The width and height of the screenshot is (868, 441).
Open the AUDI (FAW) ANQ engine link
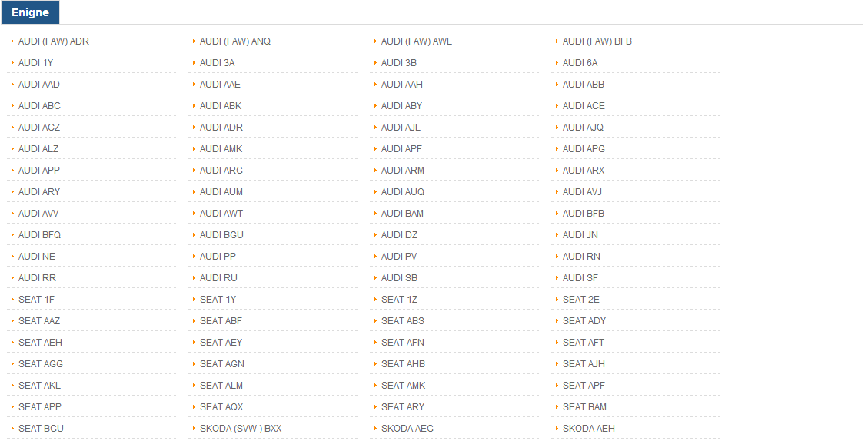tap(234, 41)
